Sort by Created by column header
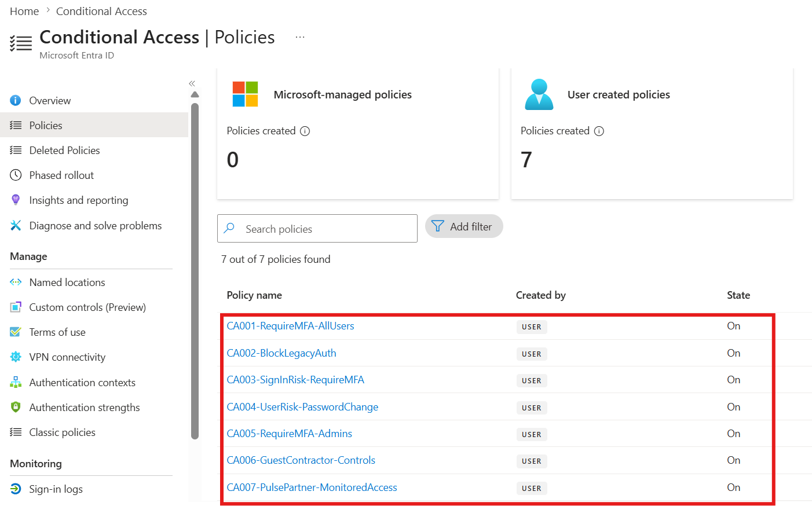 point(541,295)
